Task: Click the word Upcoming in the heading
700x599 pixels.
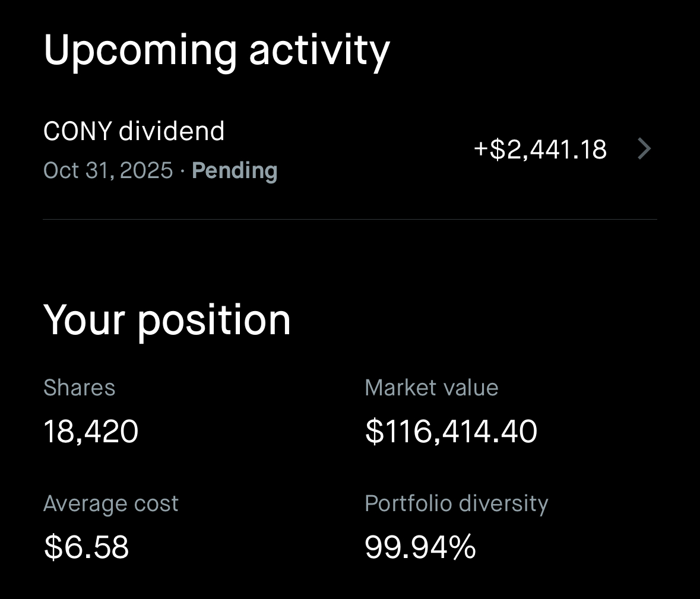Action: tap(140, 51)
